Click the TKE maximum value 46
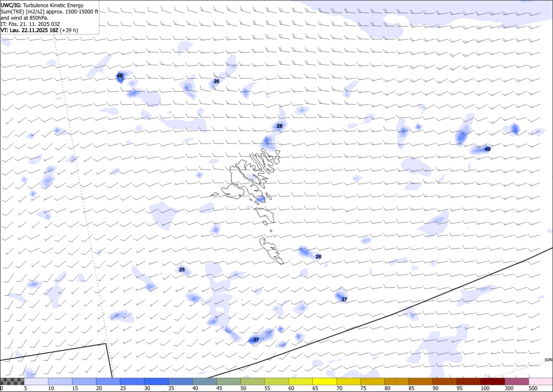 pos(120,76)
